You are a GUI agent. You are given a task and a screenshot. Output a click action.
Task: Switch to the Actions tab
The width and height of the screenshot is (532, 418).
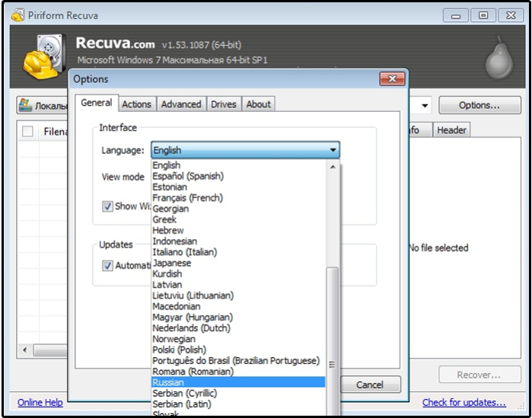[x=136, y=104]
